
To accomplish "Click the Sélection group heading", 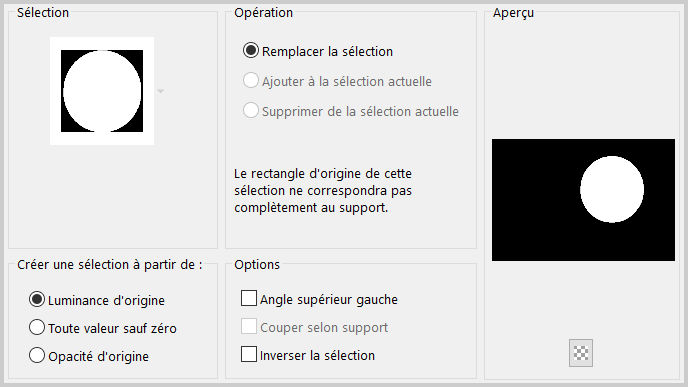I will [43, 13].
